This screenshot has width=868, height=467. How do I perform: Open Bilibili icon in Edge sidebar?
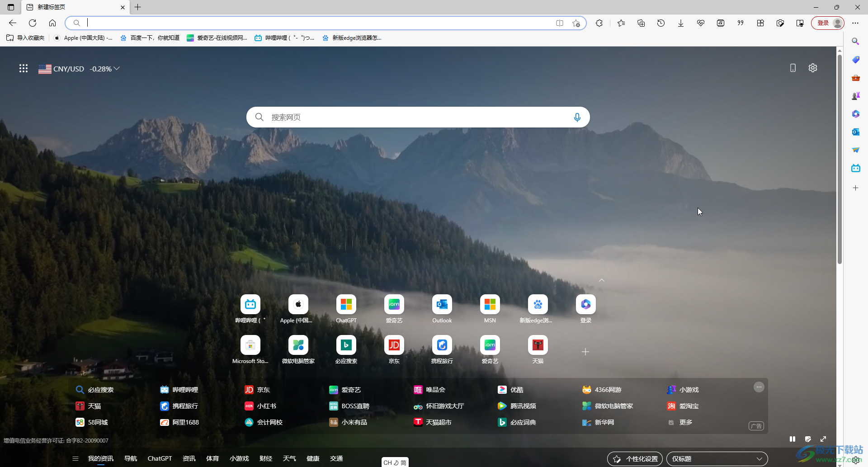pyautogui.click(x=856, y=168)
